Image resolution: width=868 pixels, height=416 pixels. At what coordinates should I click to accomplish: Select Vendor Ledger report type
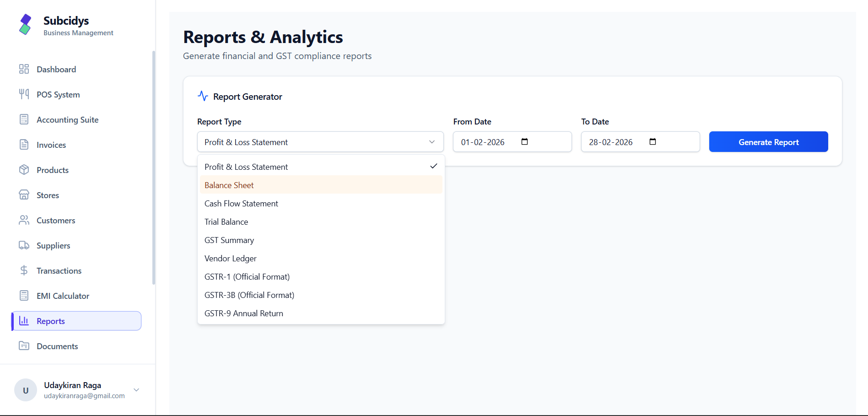pos(321,258)
